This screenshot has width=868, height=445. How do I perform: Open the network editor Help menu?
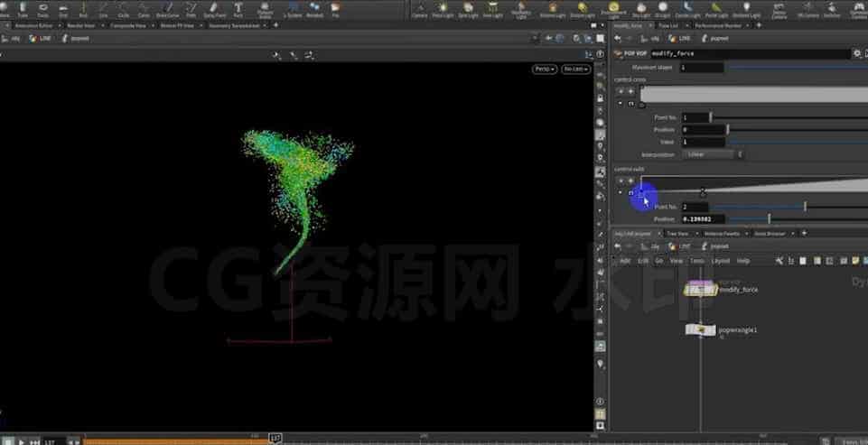tap(742, 261)
